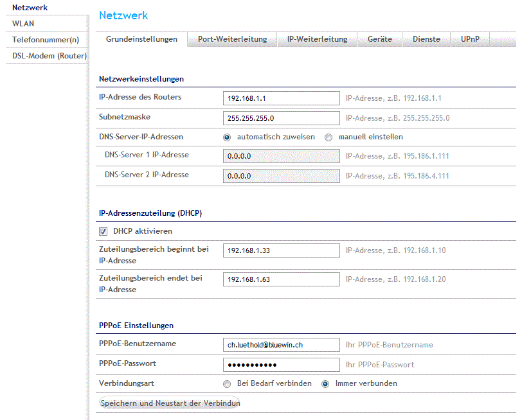Open the Geräte tab
The height and width of the screenshot is (420, 522).
(380, 39)
